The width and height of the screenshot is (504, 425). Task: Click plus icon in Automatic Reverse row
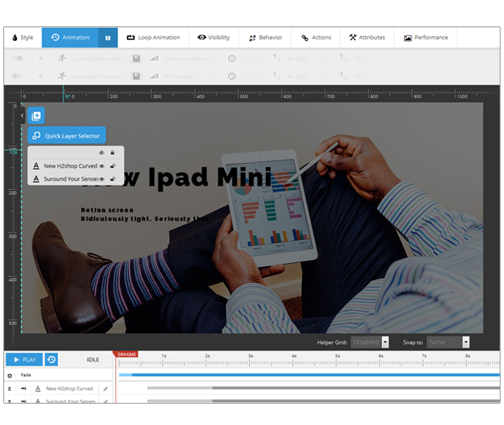point(41,76)
